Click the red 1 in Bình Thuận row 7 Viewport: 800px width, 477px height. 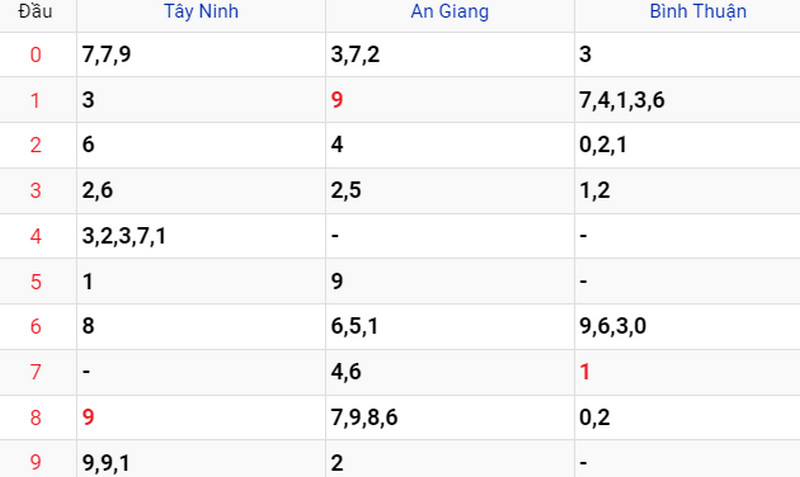click(x=585, y=371)
